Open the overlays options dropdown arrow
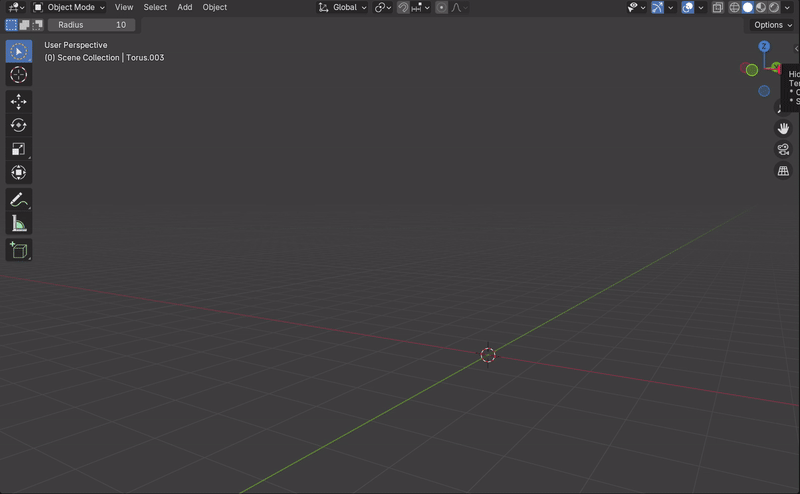Viewport: 800px width, 494px height. coord(701,7)
